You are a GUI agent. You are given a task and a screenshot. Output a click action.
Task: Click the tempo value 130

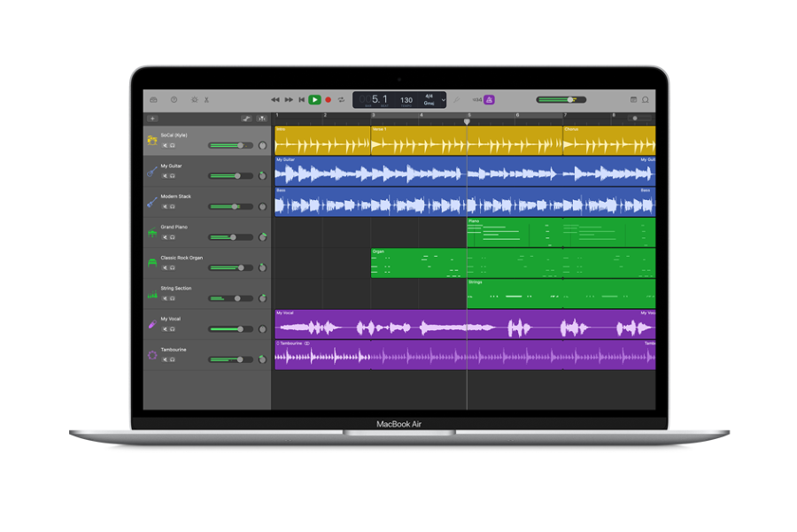click(x=406, y=100)
